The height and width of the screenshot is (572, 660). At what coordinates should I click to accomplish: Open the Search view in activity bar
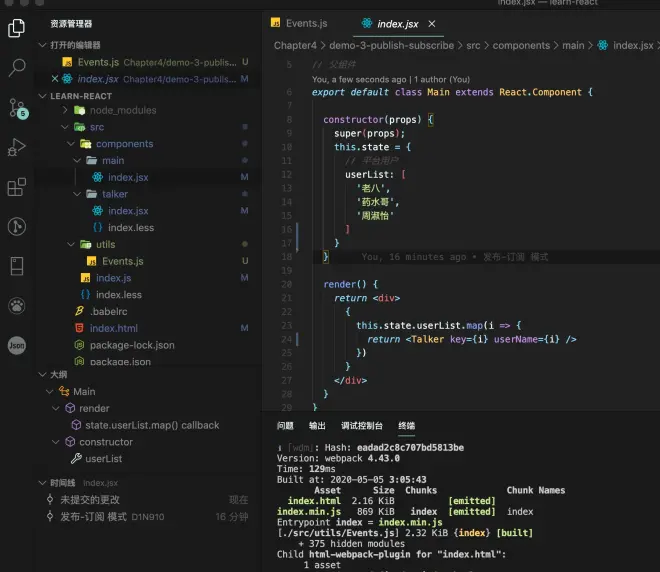[x=16, y=67]
